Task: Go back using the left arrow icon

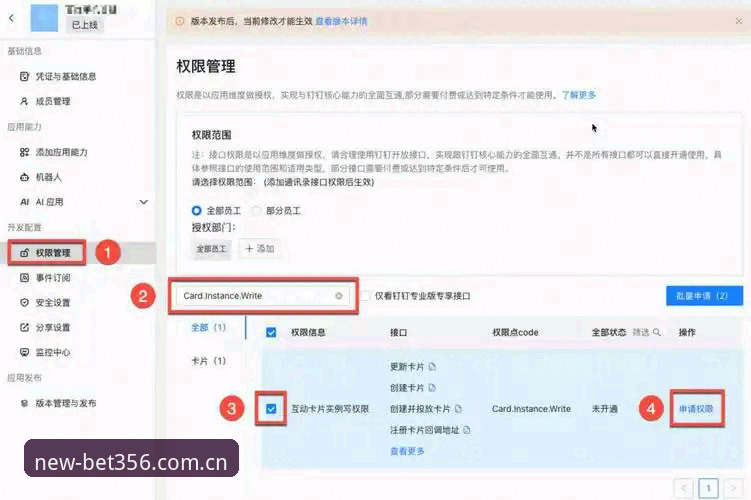Action: [11, 18]
